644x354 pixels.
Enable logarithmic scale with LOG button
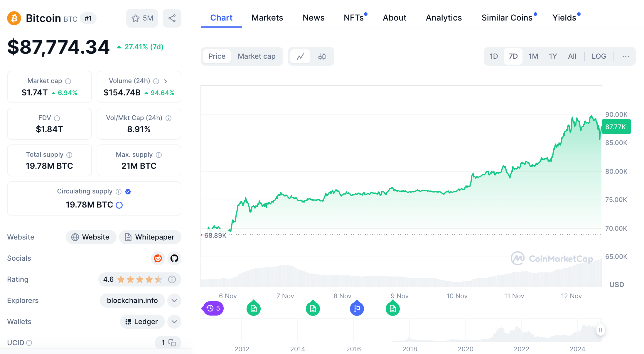point(599,56)
